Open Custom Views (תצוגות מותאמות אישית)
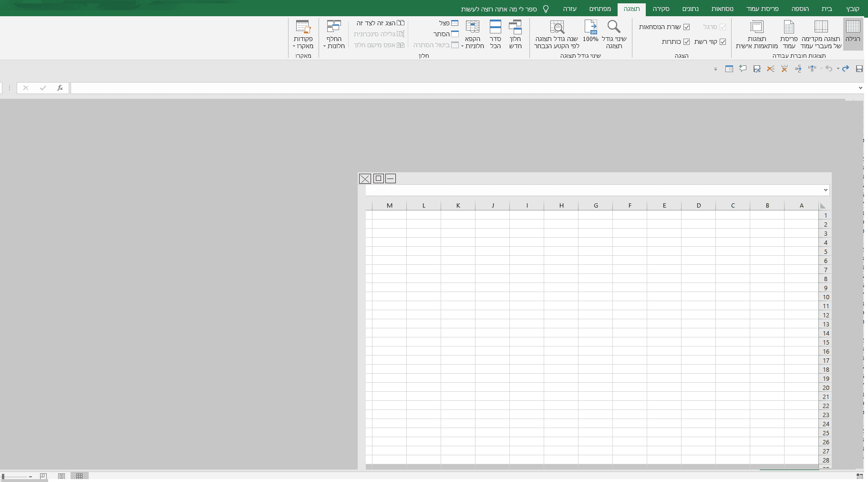The image size is (868, 482). click(x=757, y=34)
